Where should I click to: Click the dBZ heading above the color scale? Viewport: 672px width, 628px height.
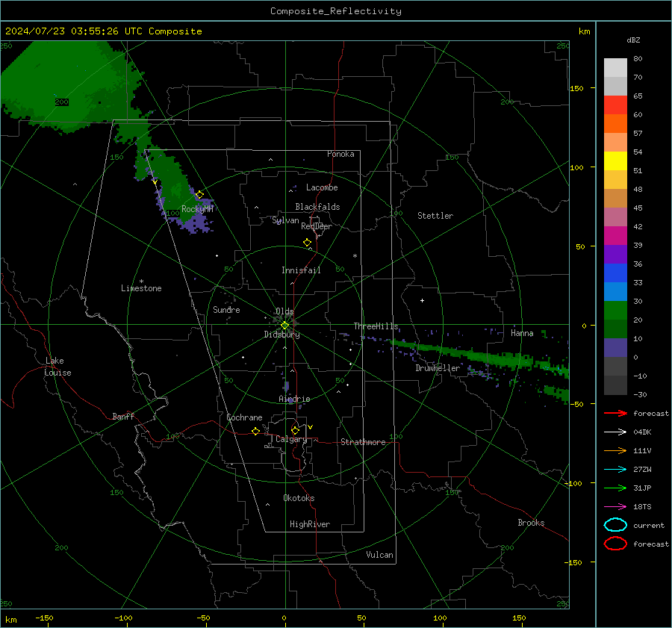tap(633, 40)
